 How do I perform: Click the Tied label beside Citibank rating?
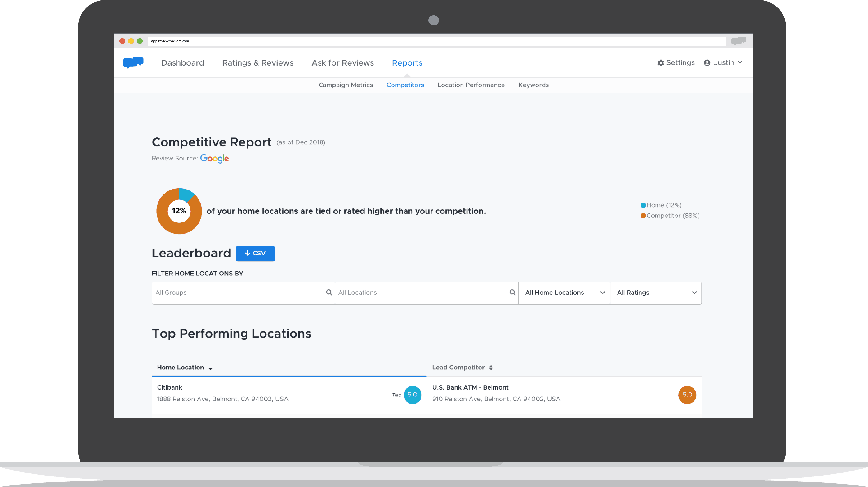(x=397, y=395)
